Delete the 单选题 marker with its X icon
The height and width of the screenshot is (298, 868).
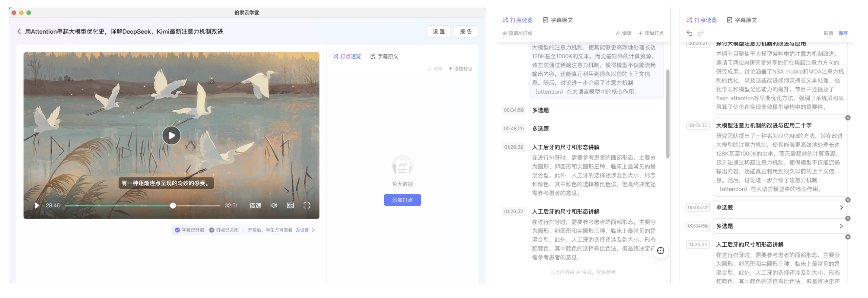coord(848,200)
